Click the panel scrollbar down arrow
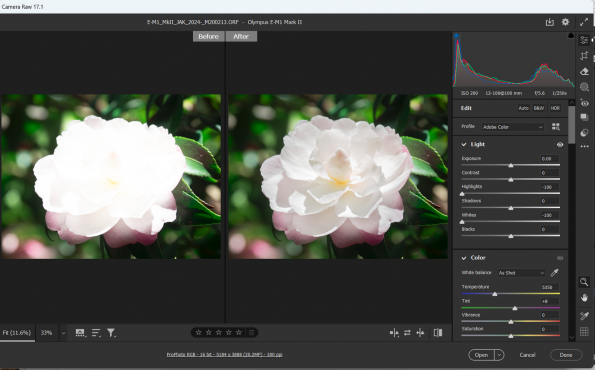The image size is (595, 370). (x=572, y=337)
